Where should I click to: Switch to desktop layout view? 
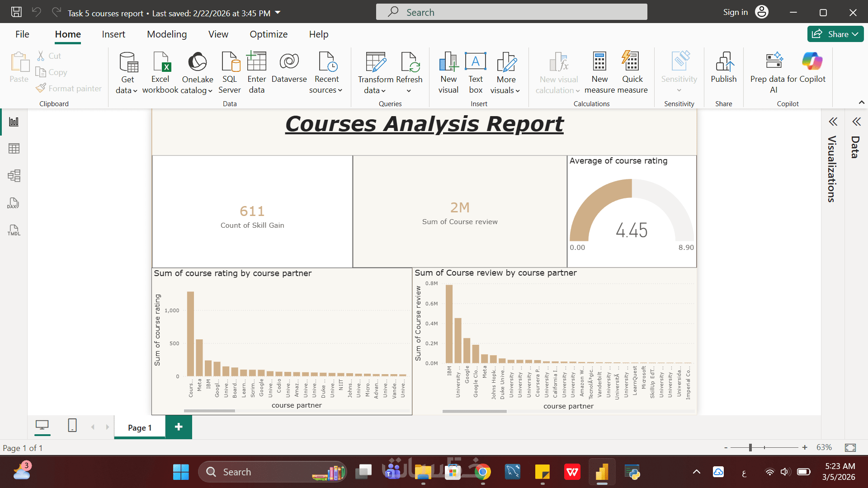pyautogui.click(x=42, y=425)
